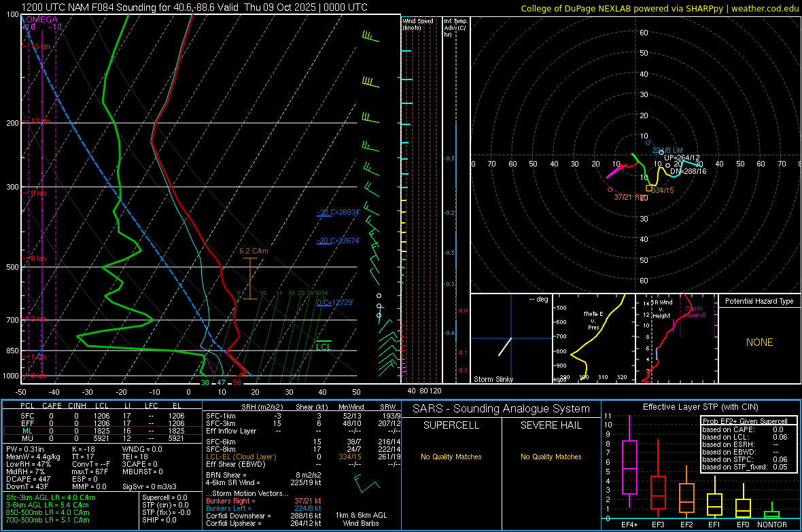
Task: Click the red EF3 box plot
Action: tap(658, 479)
